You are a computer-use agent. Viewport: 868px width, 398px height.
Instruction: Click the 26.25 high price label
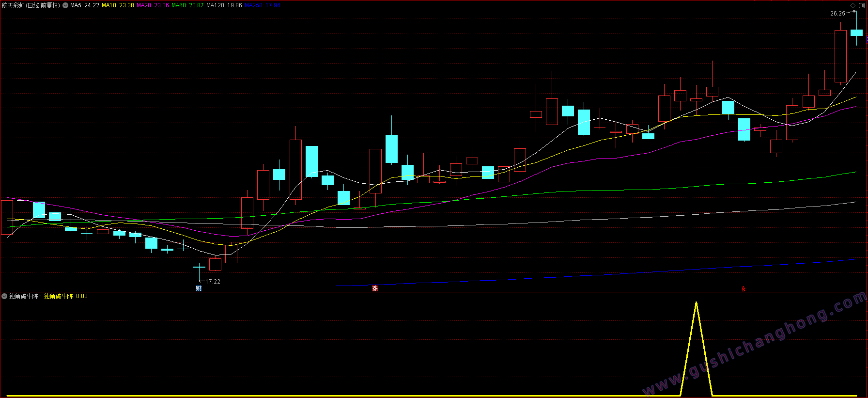point(837,14)
